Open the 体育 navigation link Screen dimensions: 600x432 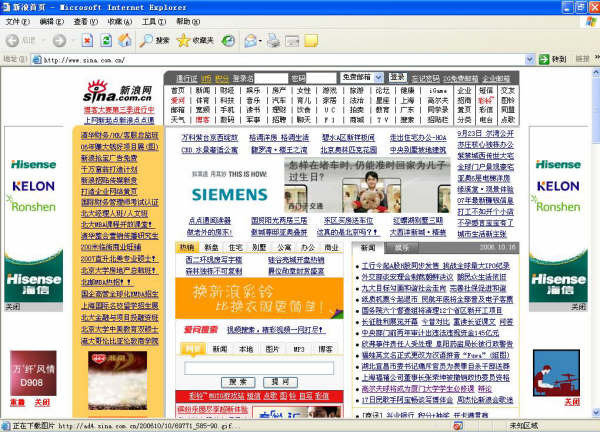pyautogui.click(x=202, y=100)
